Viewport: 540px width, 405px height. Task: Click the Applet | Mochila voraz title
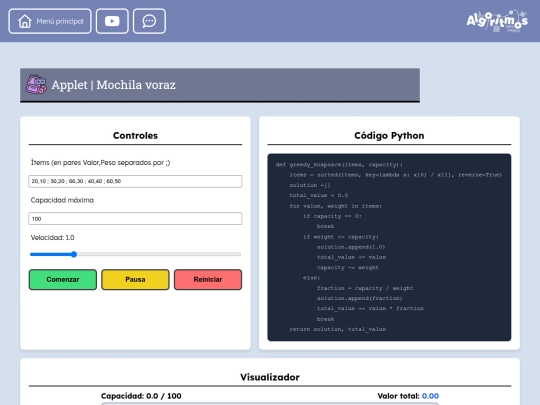coord(114,85)
